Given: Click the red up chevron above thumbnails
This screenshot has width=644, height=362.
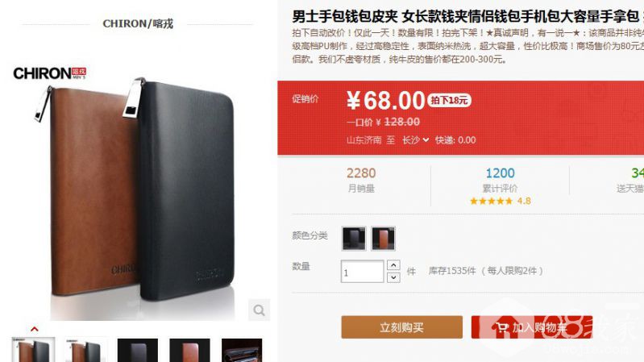Looking at the screenshot, I should 35,329.
